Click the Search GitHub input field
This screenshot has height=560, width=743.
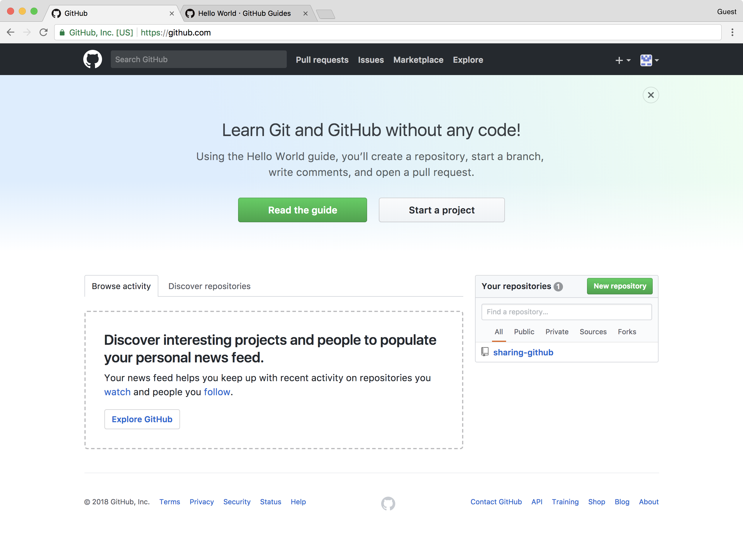(x=198, y=59)
